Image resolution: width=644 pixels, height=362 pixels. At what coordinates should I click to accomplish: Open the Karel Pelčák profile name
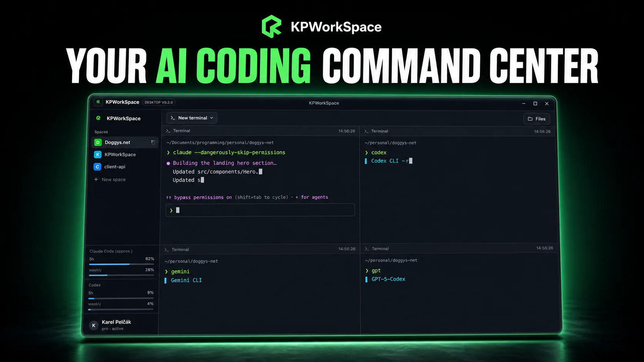pos(116,322)
